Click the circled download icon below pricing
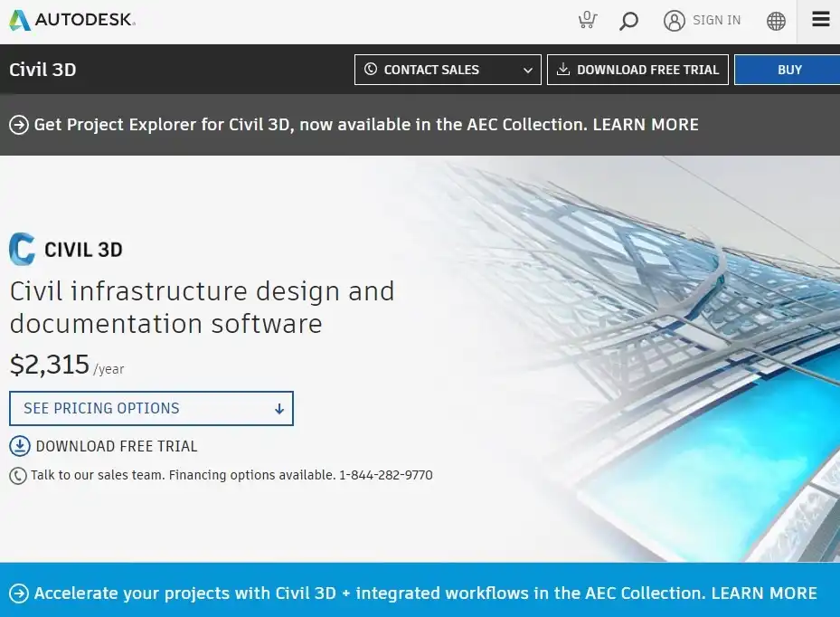 (20, 446)
